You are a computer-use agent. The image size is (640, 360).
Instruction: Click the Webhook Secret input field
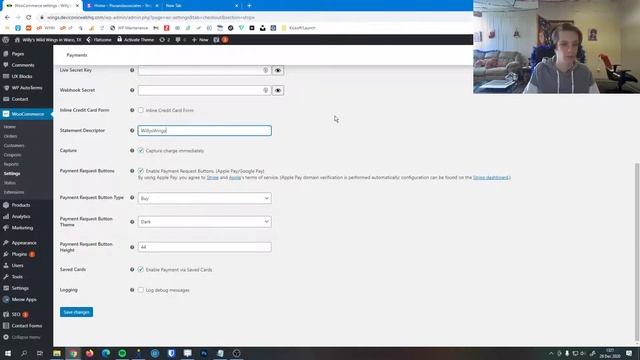tap(204, 90)
